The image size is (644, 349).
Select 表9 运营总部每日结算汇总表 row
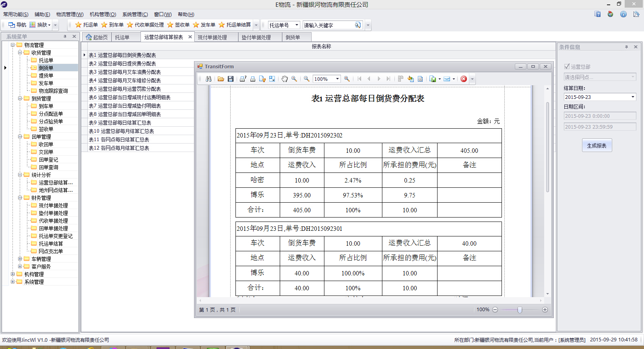point(120,123)
